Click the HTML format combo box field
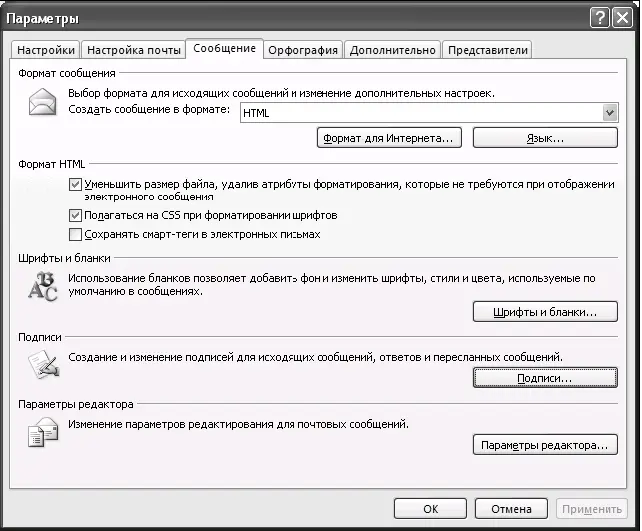The height and width of the screenshot is (531, 642). (429, 113)
